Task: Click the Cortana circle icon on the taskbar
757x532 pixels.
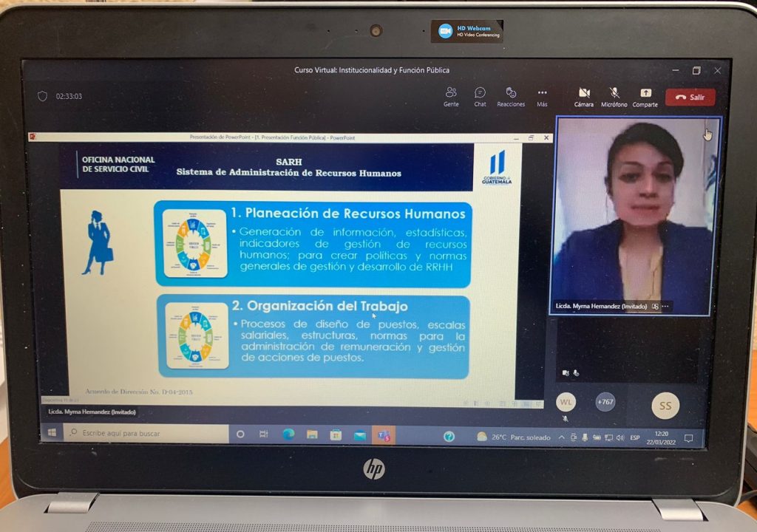Action: pyautogui.click(x=240, y=434)
